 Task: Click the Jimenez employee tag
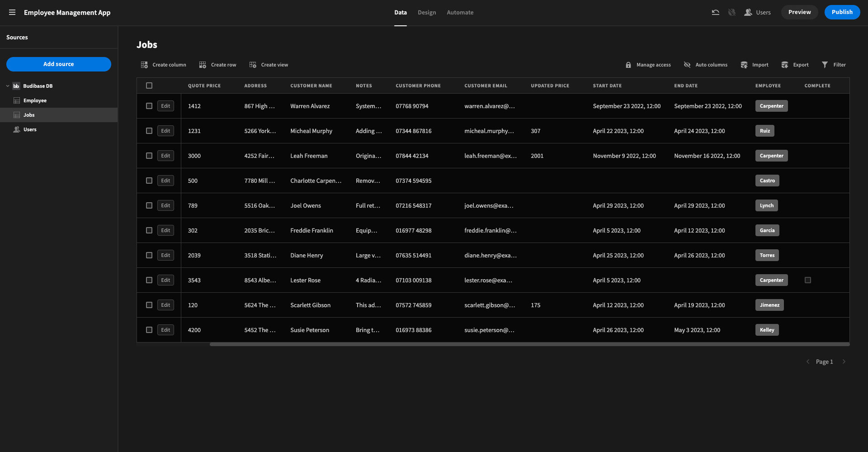[x=769, y=305]
